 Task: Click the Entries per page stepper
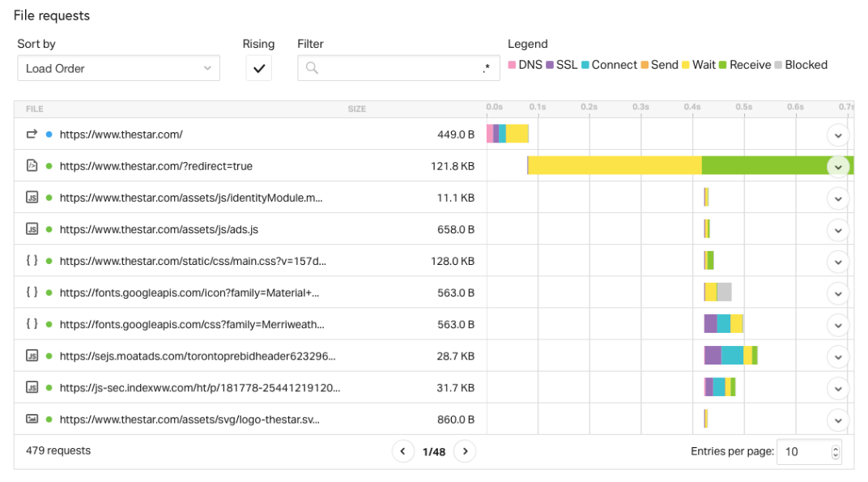[836, 451]
